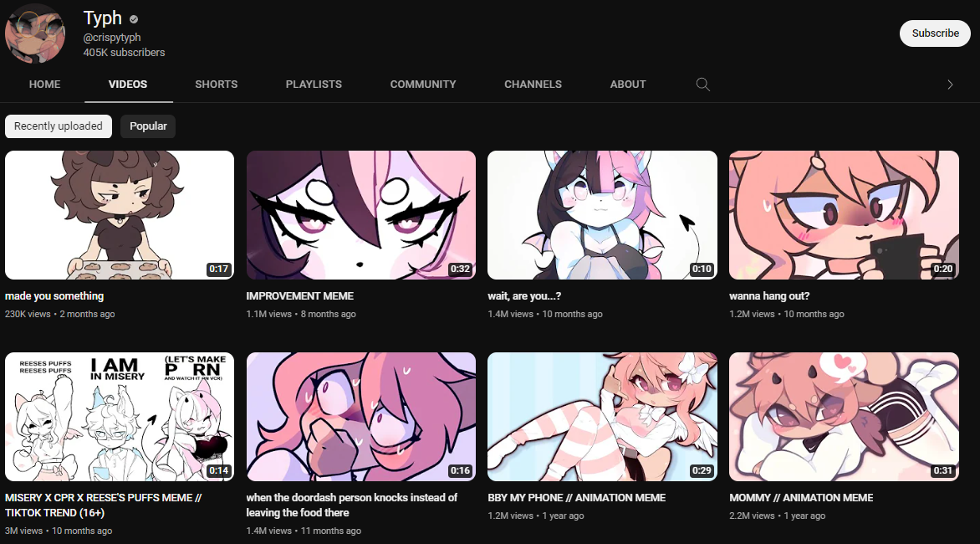The image size is (980, 544).
Task: Open the MOMMY // ANIMATION MEME thumbnail
Action: coord(844,417)
